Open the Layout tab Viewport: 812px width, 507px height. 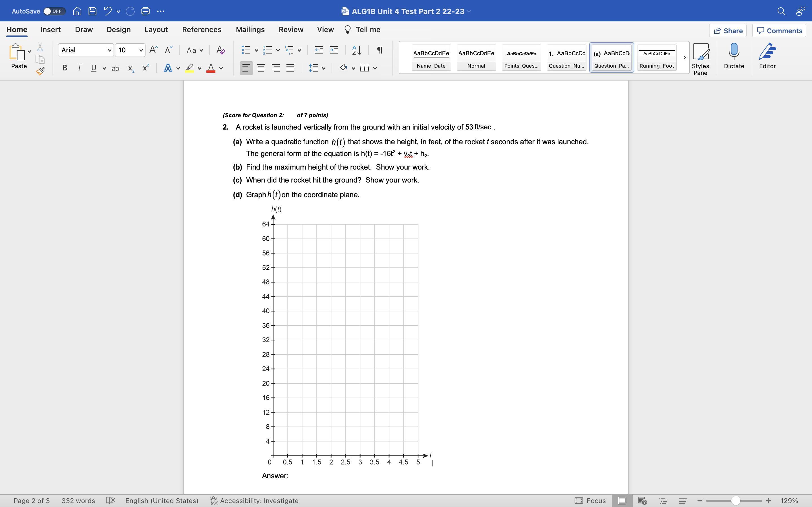pyautogui.click(x=156, y=30)
